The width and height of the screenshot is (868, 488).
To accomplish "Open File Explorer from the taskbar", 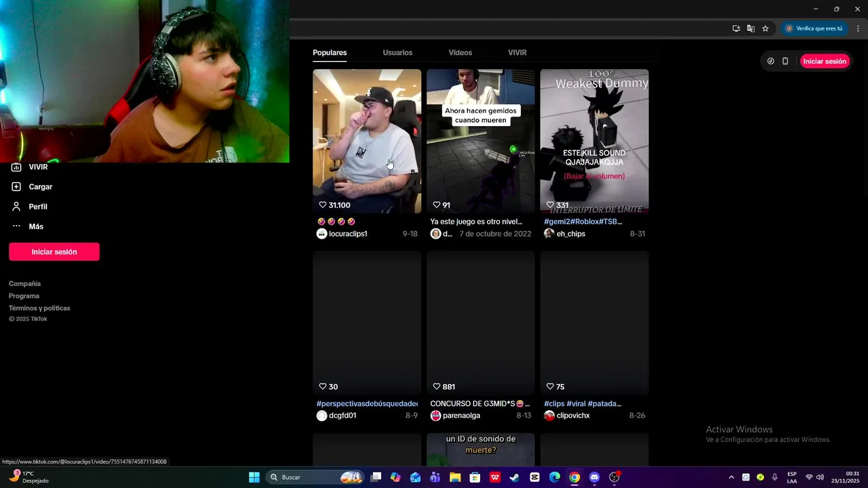I will point(455,477).
